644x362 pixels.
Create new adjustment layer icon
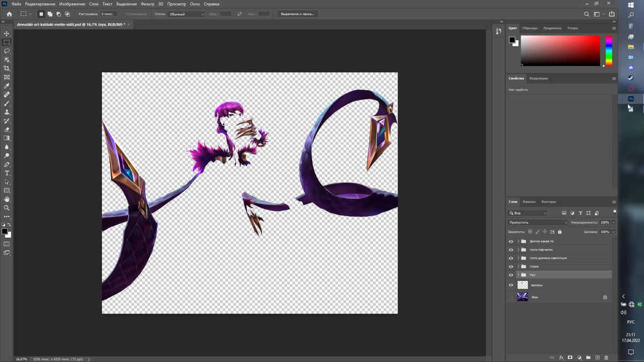point(579,357)
